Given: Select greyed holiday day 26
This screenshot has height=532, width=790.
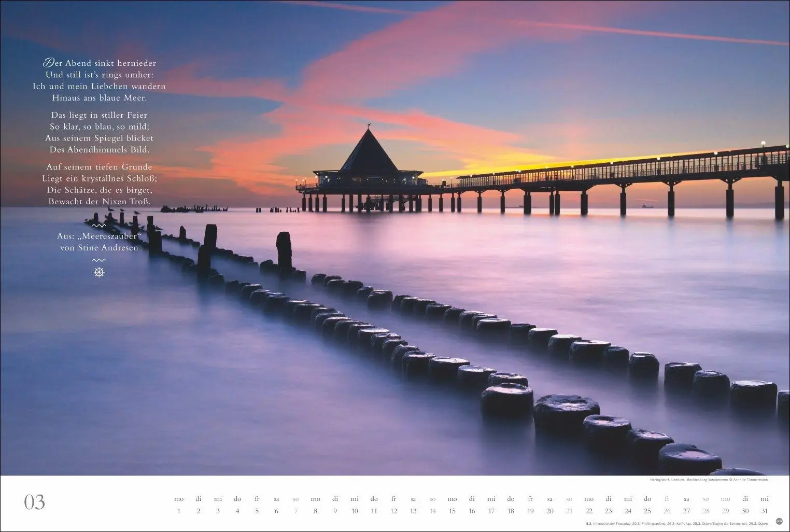Looking at the screenshot, I should point(667,511).
